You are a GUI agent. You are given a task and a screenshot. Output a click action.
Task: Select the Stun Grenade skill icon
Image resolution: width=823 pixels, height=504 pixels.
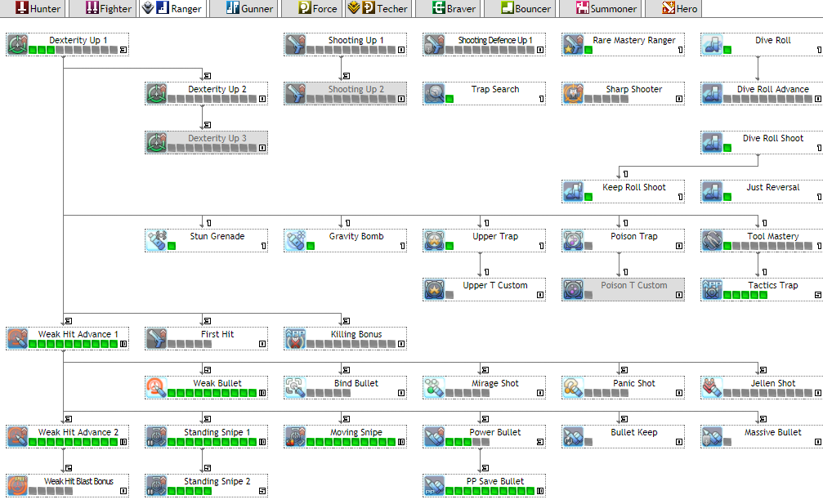pyautogui.click(x=157, y=240)
